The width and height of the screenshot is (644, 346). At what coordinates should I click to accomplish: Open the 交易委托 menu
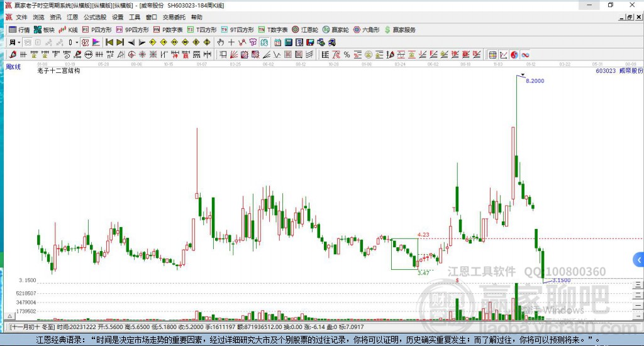[x=174, y=17]
